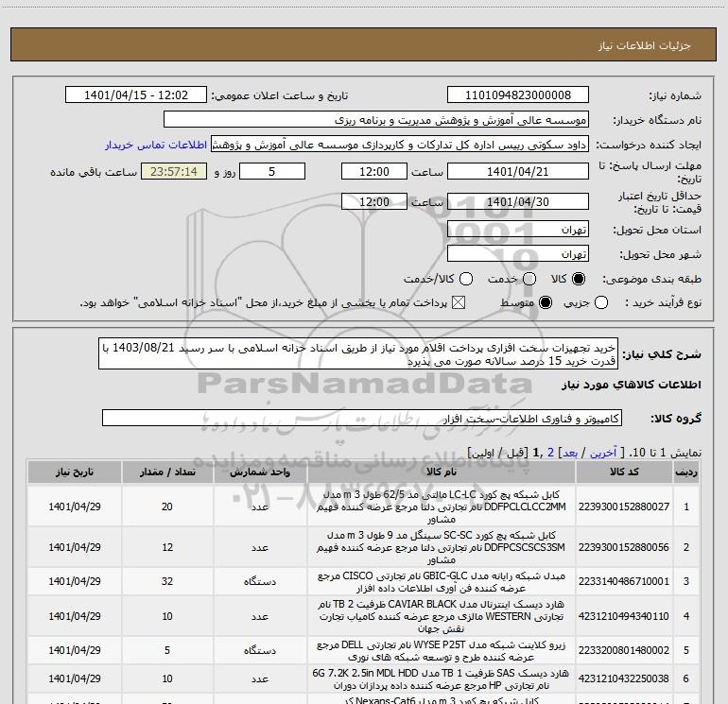Click the CISCO GBIC-GLC item name
Viewport: 728px width, 704px height.
click(442, 582)
